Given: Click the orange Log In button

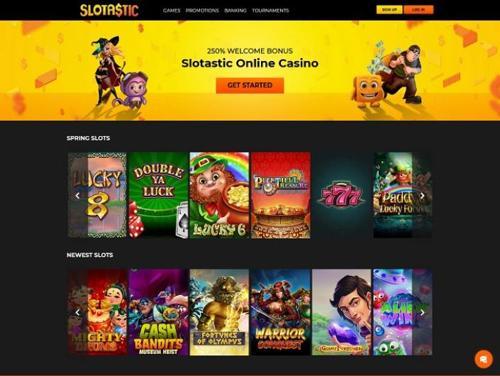Looking at the screenshot, I should (x=418, y=10).
